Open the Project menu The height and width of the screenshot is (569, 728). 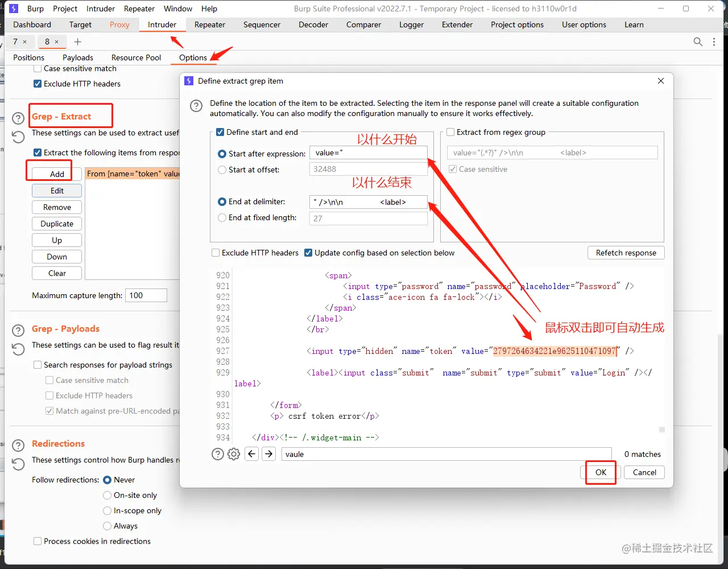pos(65,9)
